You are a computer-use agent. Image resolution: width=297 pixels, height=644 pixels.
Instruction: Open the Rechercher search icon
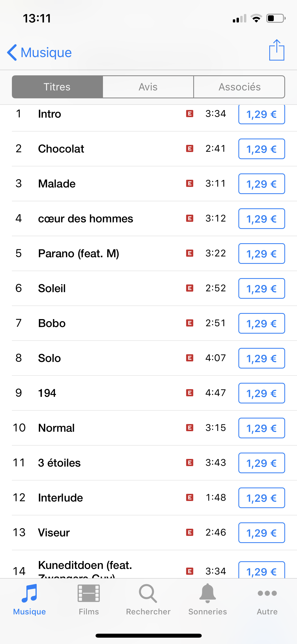[148, 593]
